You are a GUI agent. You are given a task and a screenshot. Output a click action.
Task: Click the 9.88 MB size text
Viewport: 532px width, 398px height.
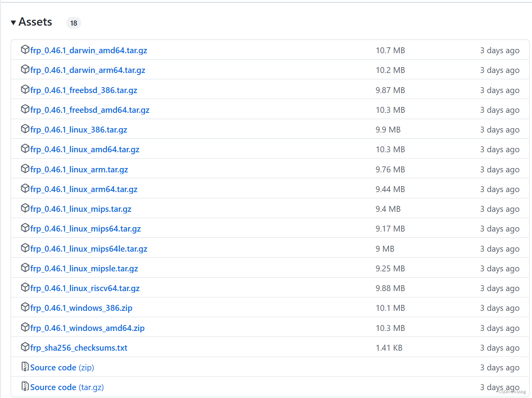[x=390, y=288]
